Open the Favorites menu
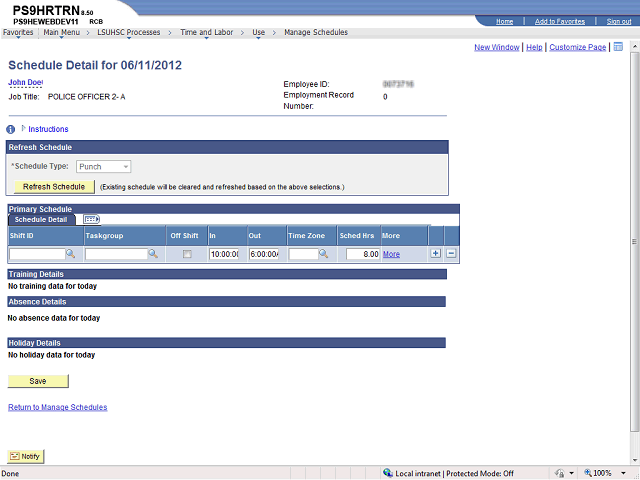 coord(17,32)
